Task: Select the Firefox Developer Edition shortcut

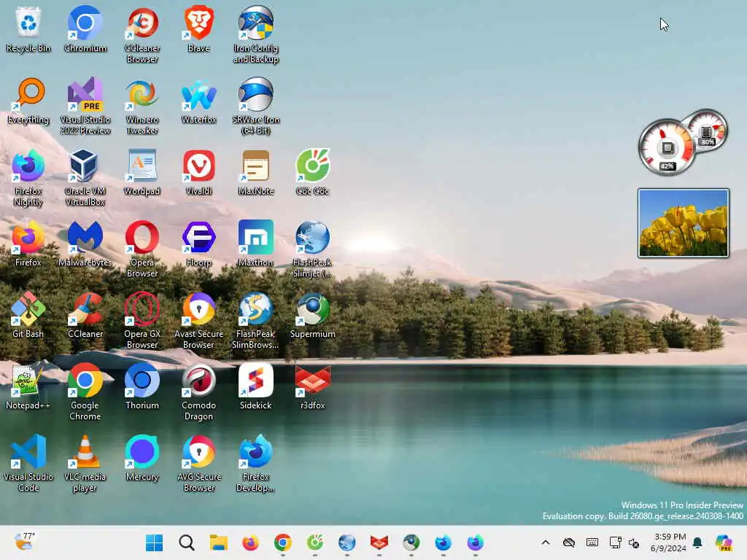Action: tap(256, 463)
